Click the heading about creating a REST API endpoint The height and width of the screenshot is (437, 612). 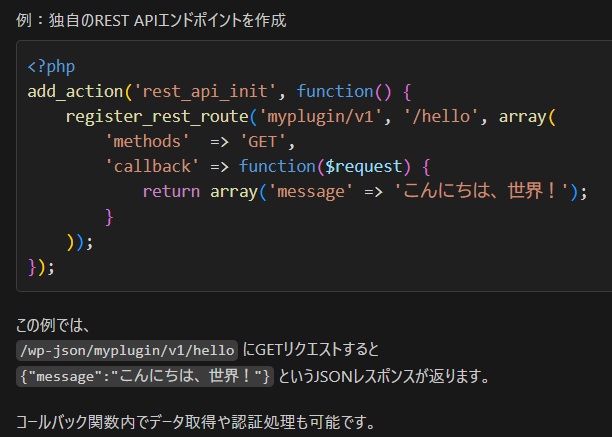[x=150, y=20]
